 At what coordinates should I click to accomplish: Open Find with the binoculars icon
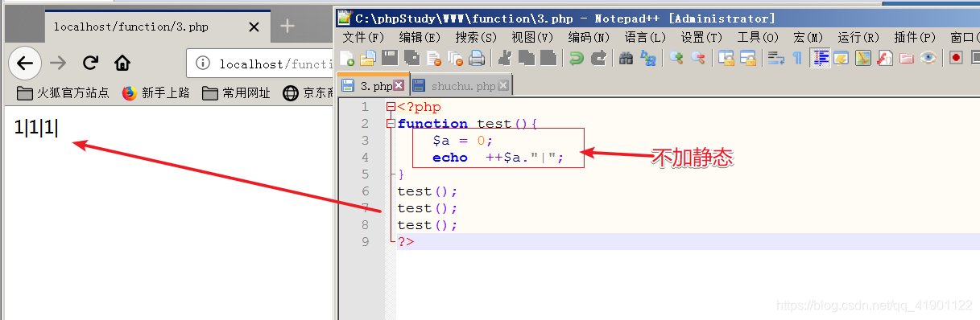tap(626, 58)
